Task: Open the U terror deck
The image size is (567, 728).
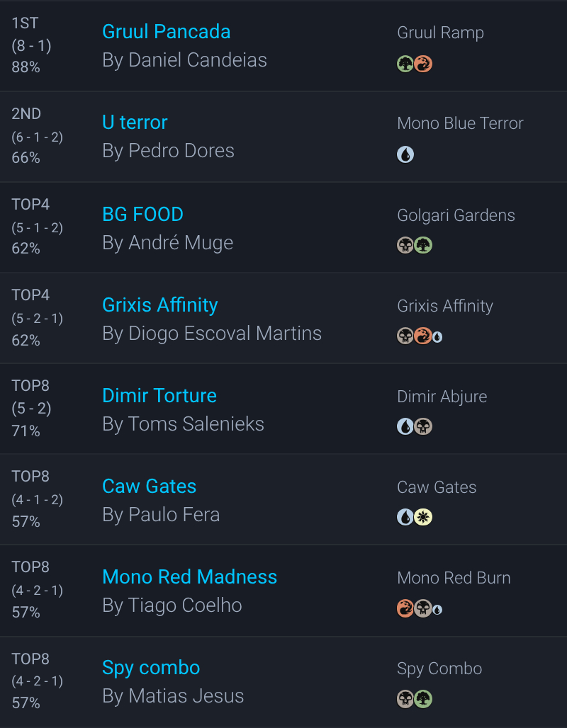Action: click(135, 122)
